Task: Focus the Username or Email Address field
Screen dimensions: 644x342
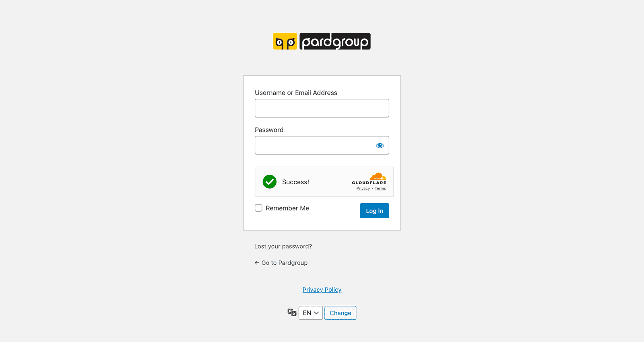Action: [x=322, y=108]
